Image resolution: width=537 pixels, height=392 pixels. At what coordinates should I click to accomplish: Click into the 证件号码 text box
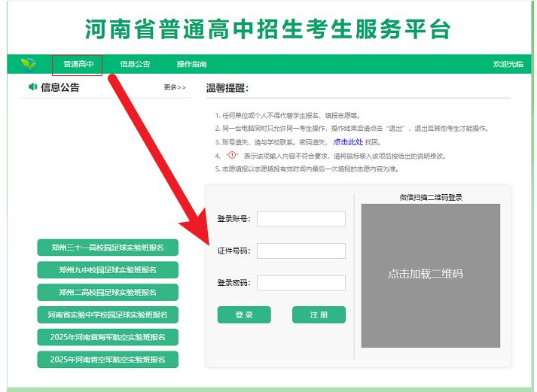[301, 251]
